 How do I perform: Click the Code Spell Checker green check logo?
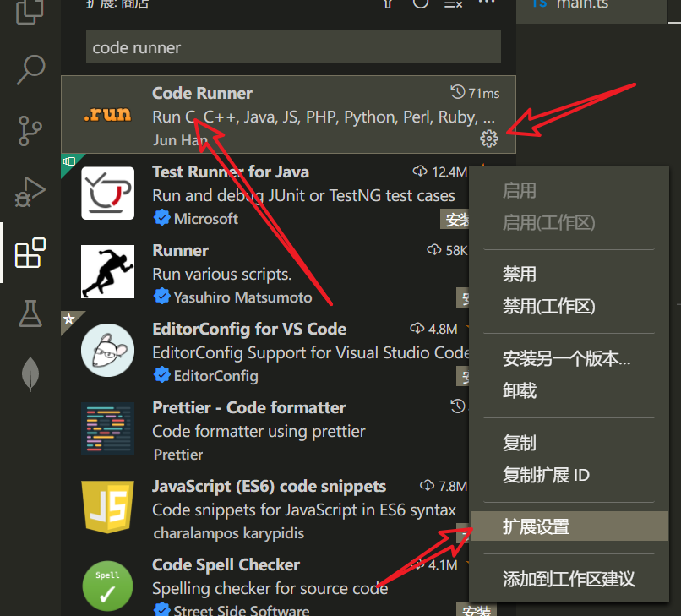(107, 586)
